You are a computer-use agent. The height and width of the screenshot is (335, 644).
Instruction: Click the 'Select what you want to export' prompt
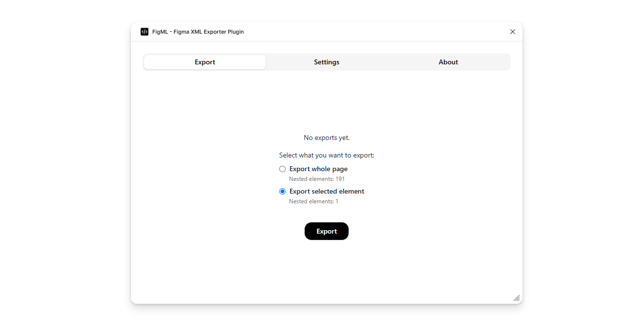pyautogui.click(x=326, y=155)
